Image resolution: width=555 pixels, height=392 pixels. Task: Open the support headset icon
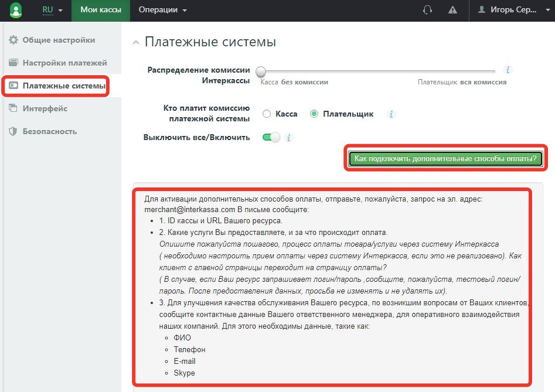(x=428, y=10)
